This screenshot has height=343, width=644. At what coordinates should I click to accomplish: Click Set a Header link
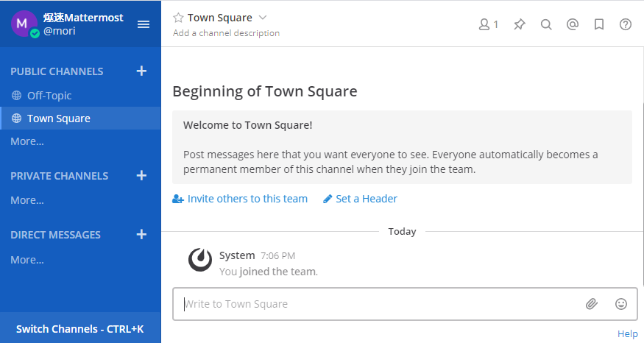coord(360,199)
